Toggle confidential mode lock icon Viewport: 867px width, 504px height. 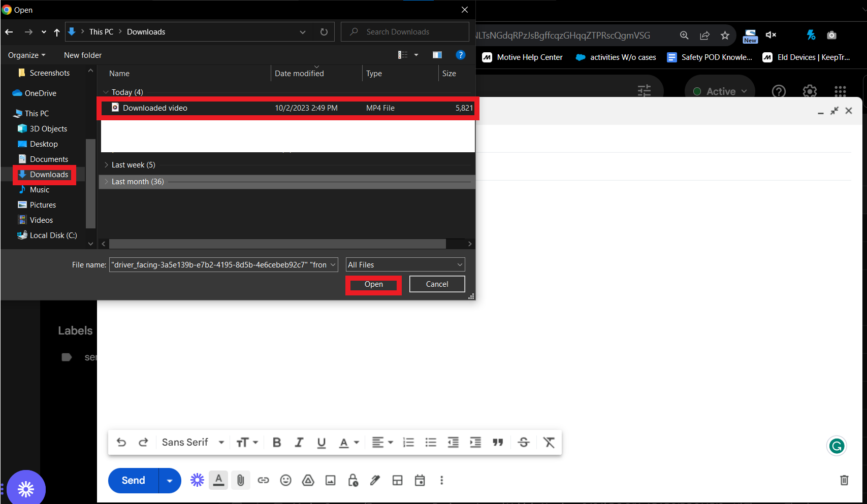353,480
